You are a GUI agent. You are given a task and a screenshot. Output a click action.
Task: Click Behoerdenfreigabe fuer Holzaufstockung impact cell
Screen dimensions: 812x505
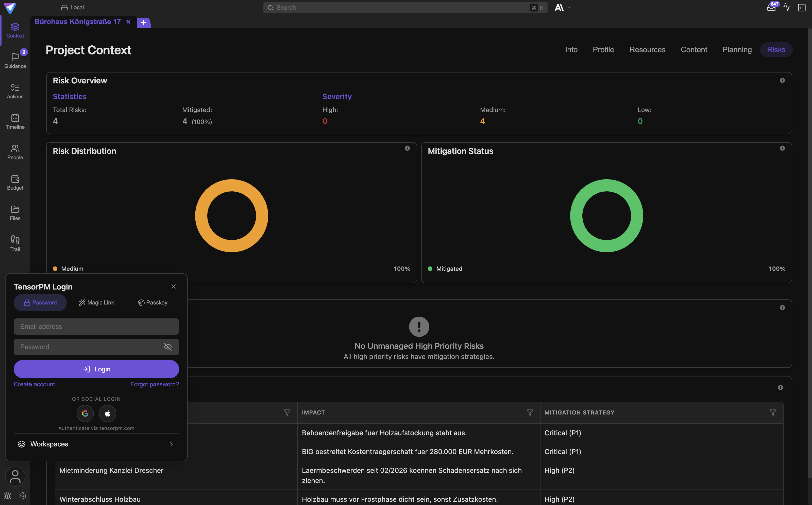point(419,433)
